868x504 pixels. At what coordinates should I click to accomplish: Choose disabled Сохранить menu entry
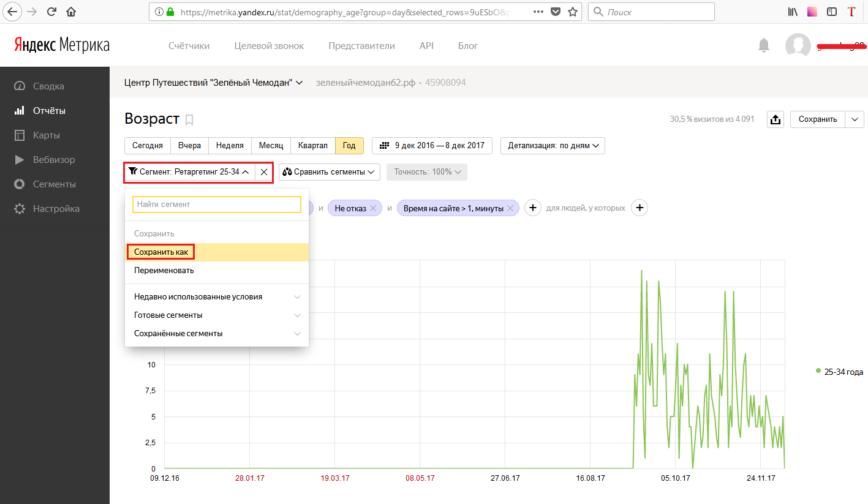click(217, 234)
